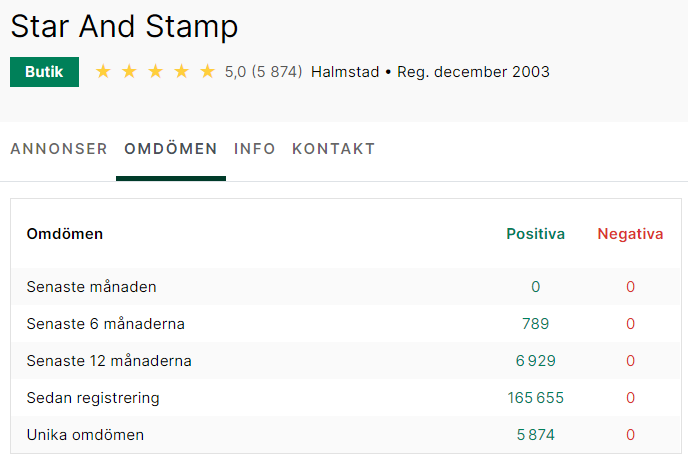
Task: Click the negative count for Sedan registrering
Action: tap(630, 398)
